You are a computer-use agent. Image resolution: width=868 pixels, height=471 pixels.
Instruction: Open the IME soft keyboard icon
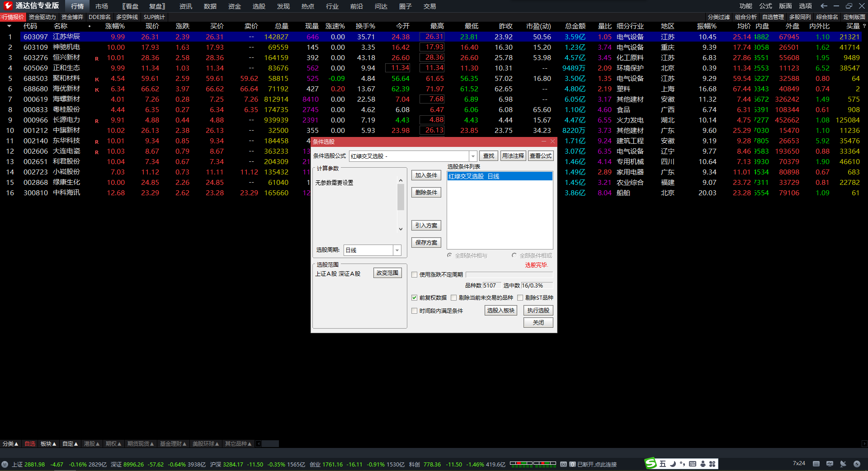(693, 464)
